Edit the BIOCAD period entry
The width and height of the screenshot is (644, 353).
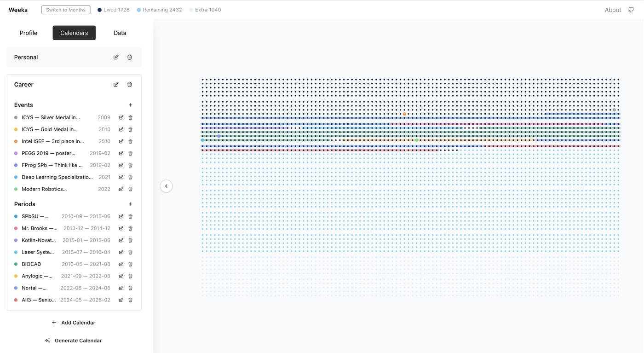[121, 264]
